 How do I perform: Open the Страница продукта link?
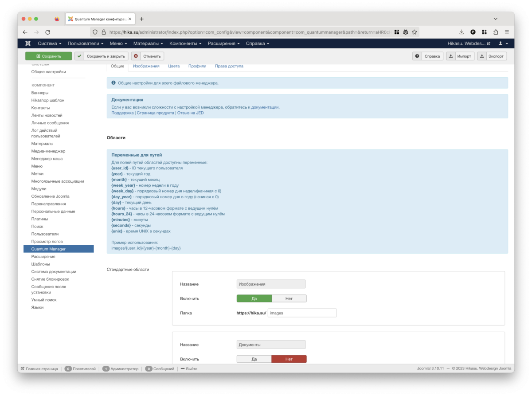(x=155, y=113)
